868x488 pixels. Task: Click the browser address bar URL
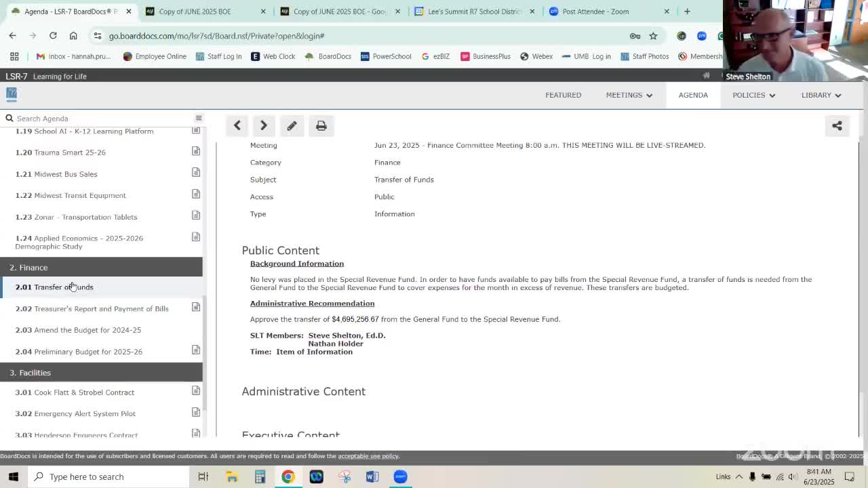(216, 36)
